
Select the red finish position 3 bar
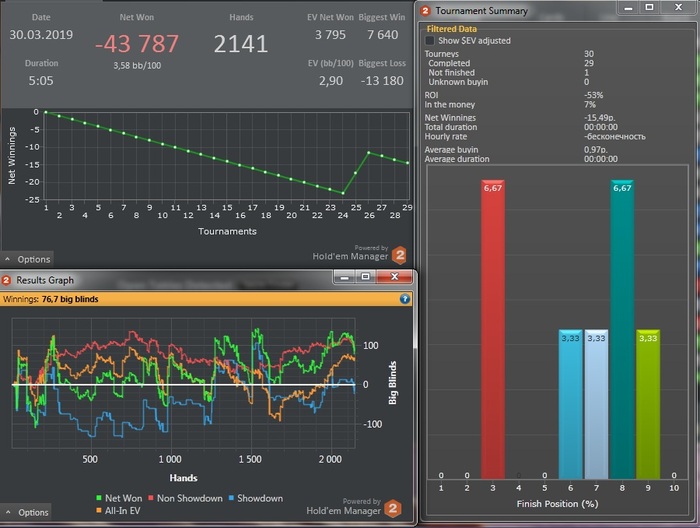pos(493,329)
